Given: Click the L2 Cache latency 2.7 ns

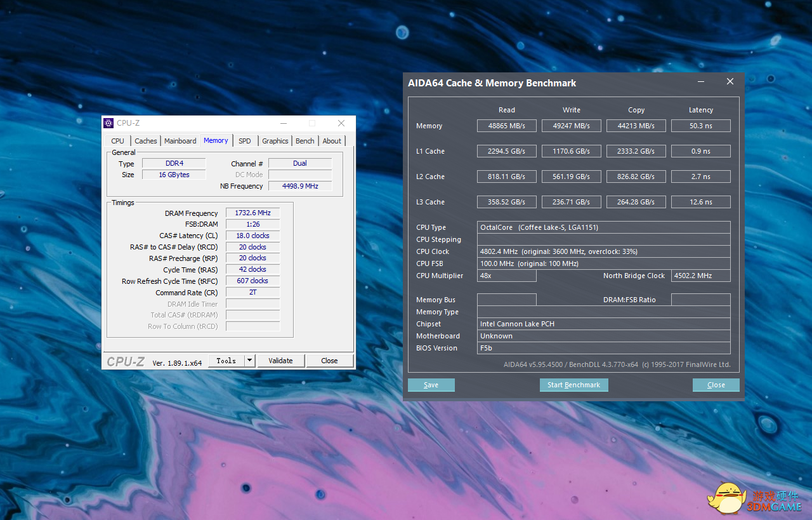Looking at the screenshot, I should pos(701,177).
